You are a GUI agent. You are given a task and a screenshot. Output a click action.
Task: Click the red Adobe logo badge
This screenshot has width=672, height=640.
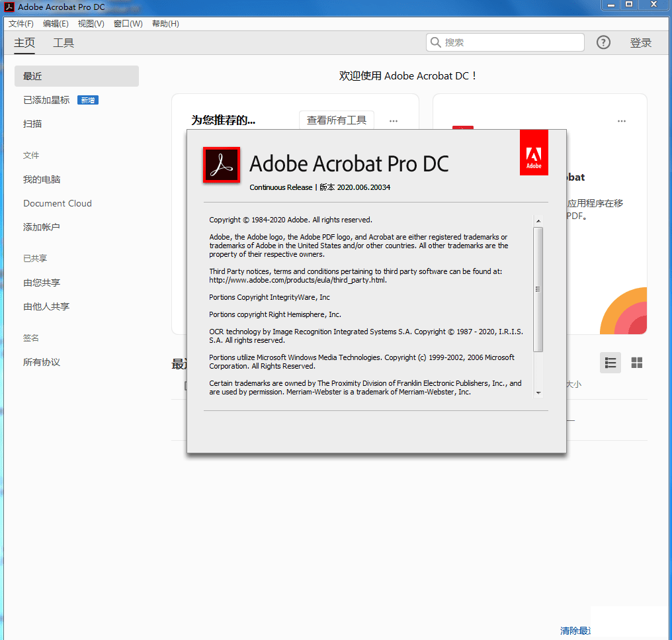point(534,153)
